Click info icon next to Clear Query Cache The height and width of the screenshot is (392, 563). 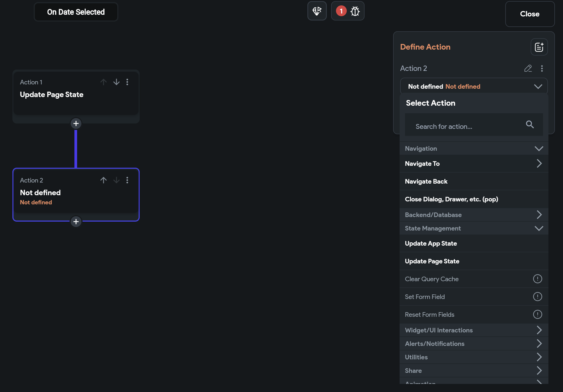tap(537, 279)
